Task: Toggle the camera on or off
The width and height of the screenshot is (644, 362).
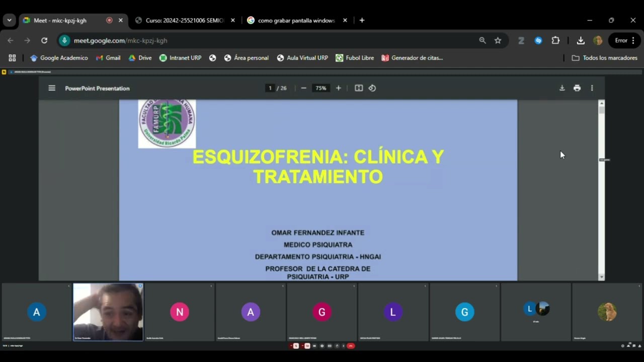Action: click(x=307, y=346)
